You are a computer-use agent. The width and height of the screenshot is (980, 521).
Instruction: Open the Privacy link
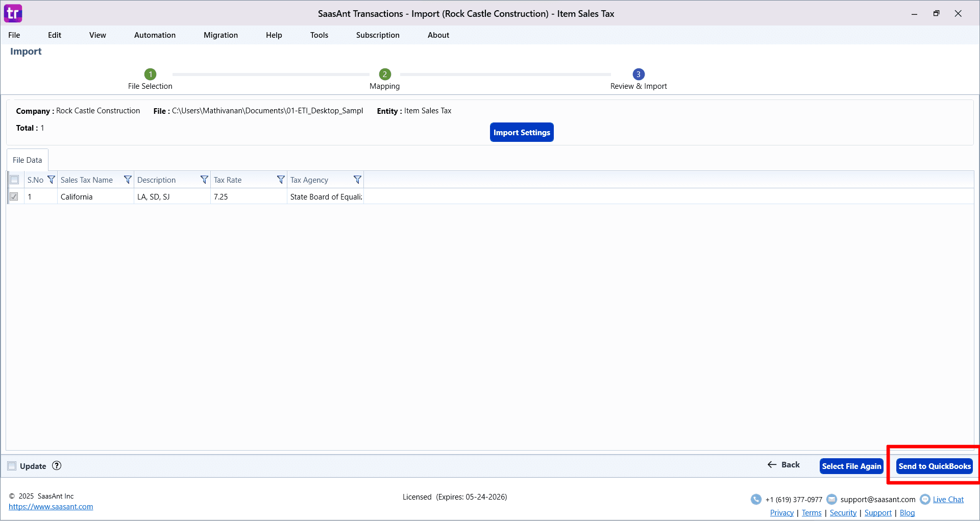[782, 513]
